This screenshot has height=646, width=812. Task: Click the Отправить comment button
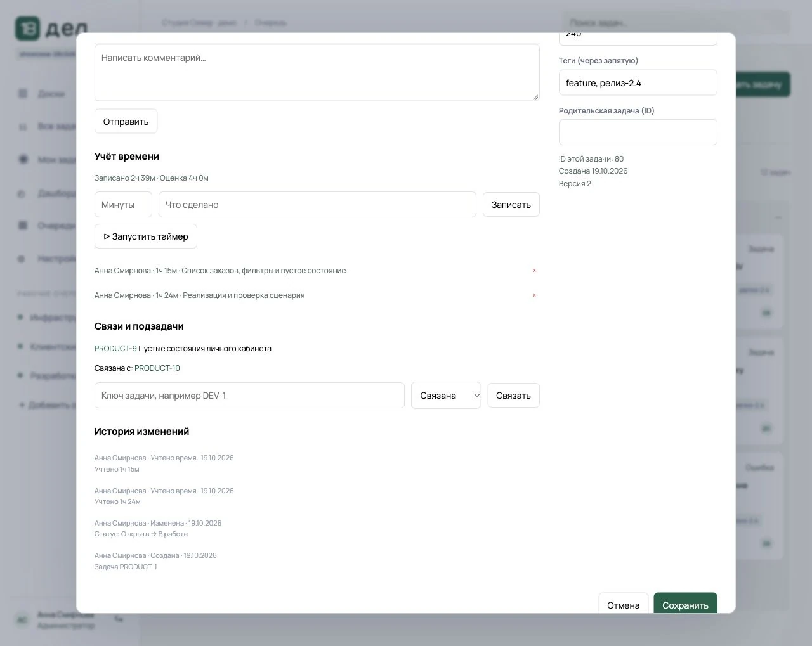point(126,122)
